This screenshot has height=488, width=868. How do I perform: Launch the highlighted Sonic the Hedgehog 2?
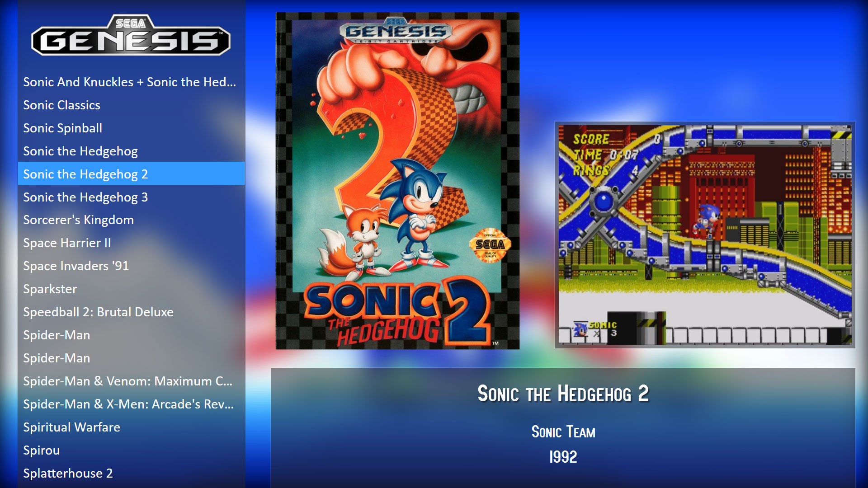pyautogui.click(x=131, y=174)
